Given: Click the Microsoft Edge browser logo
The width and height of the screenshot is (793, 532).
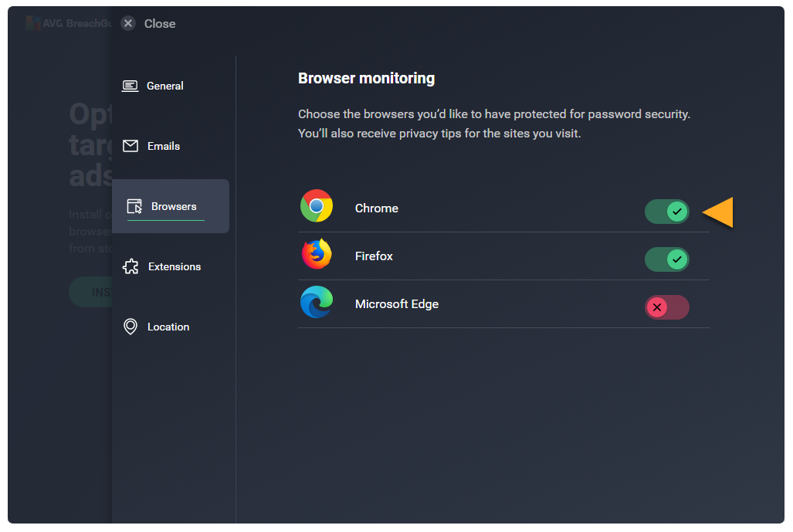Looking at the screenshot, I should (x=317, y=302).
